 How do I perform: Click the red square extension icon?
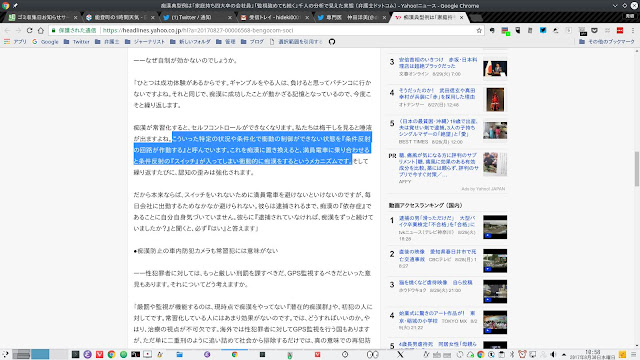620,30
